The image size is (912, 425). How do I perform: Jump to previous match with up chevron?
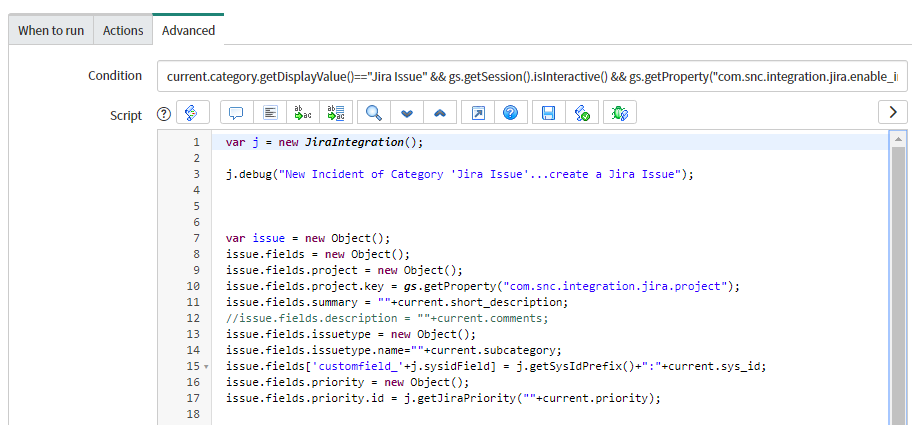(x=440, y=112)
